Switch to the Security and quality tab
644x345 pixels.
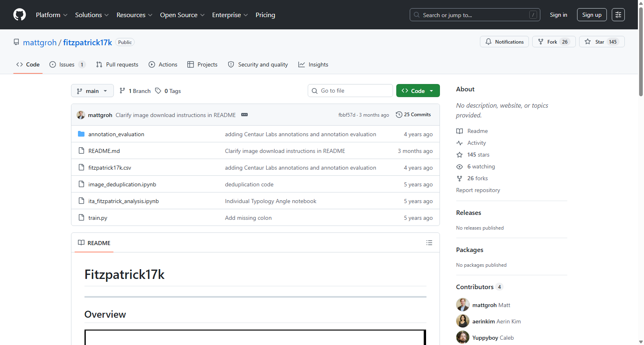258,64
